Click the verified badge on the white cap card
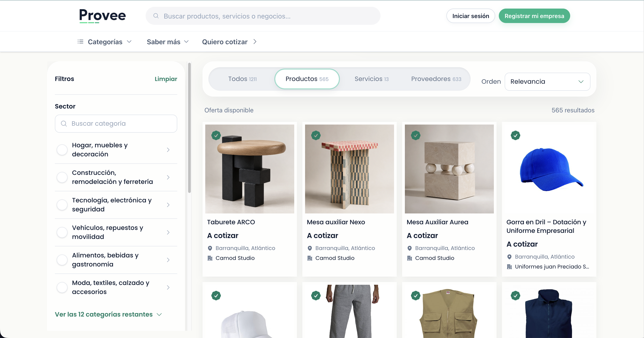 pyautogui.click(x=216, y=295)
